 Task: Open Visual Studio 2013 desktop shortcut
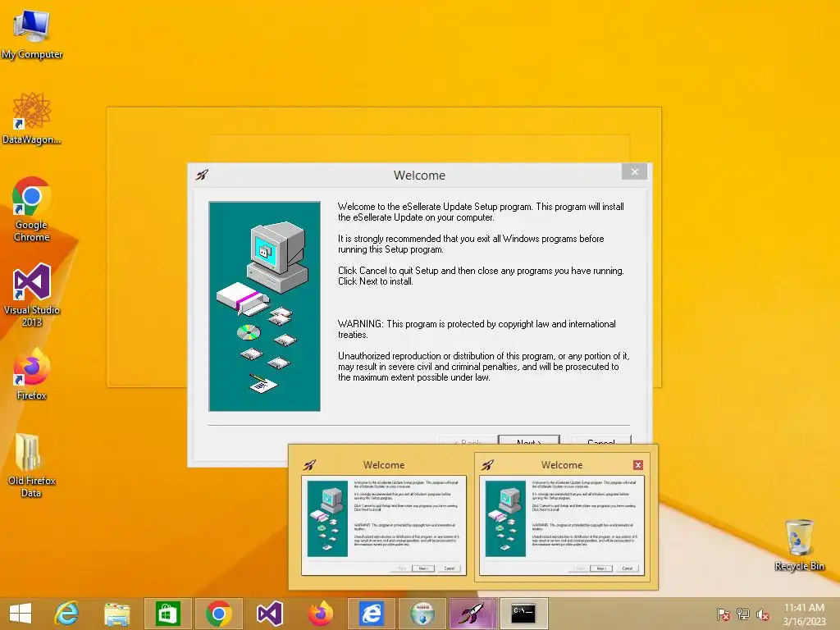(x=32, y=294)
